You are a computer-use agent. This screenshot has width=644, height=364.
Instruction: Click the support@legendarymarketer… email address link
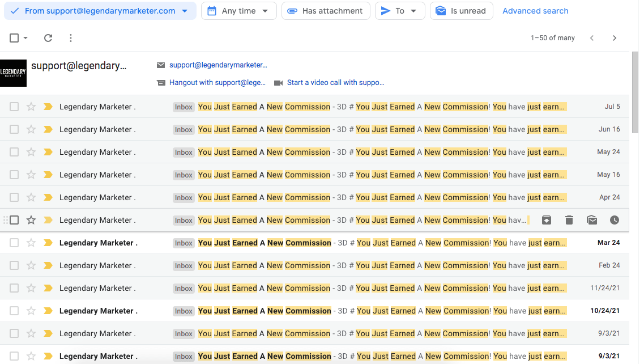point(218,65)
